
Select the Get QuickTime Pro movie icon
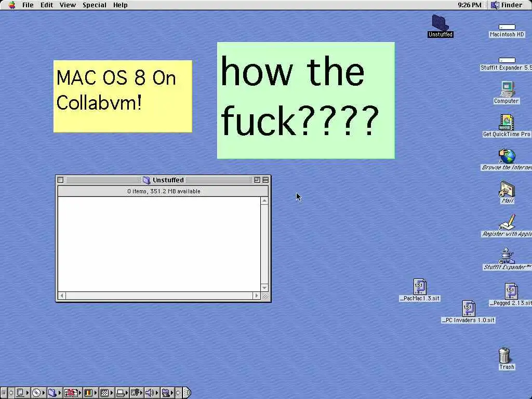(x=506, y=123)
